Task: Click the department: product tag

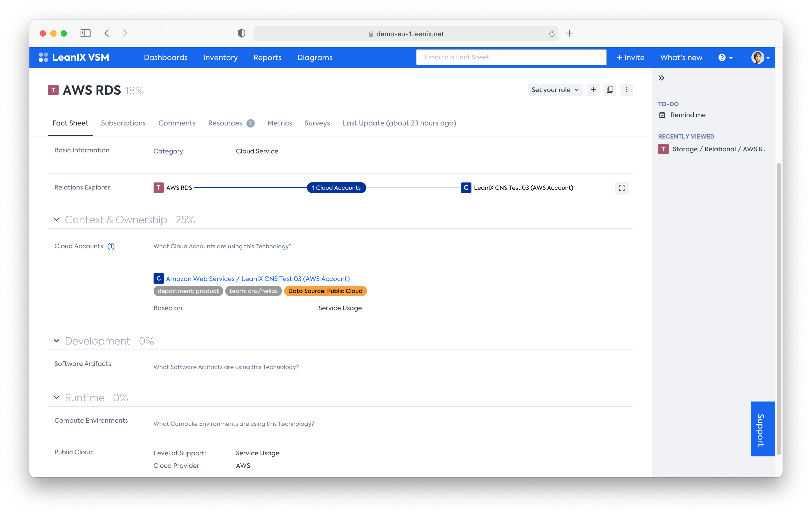Action: pyautogui.click(x=188, y=291)
